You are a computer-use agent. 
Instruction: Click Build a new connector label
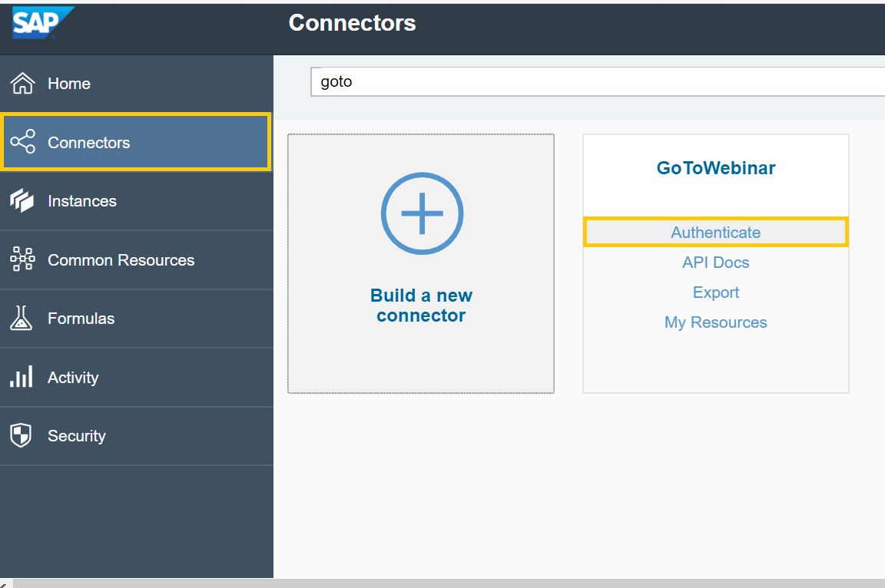422,305
